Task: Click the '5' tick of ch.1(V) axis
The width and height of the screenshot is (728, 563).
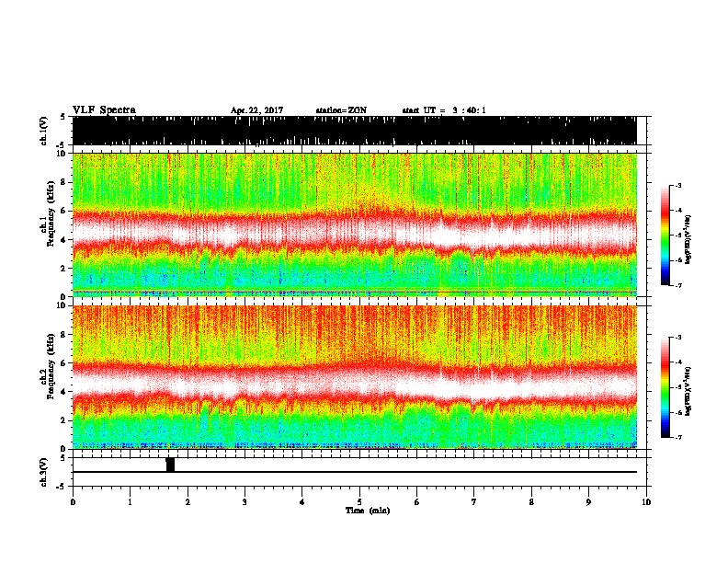Action: 63,117
